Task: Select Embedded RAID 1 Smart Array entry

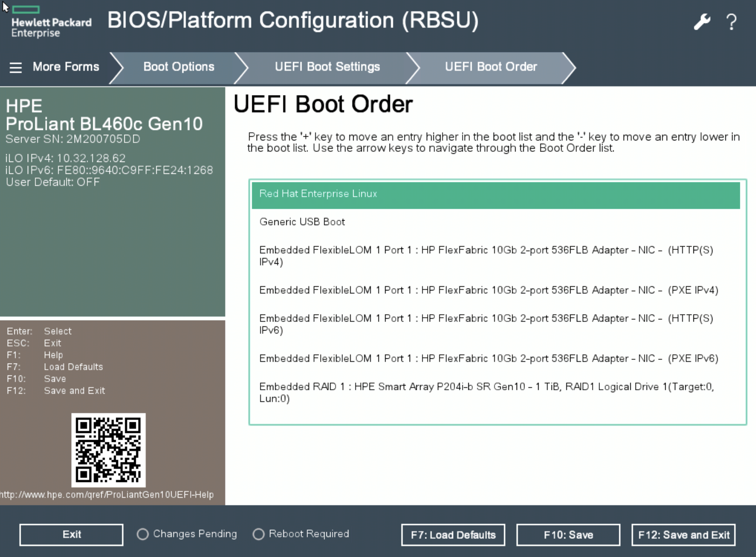Action: coord(496,393)
